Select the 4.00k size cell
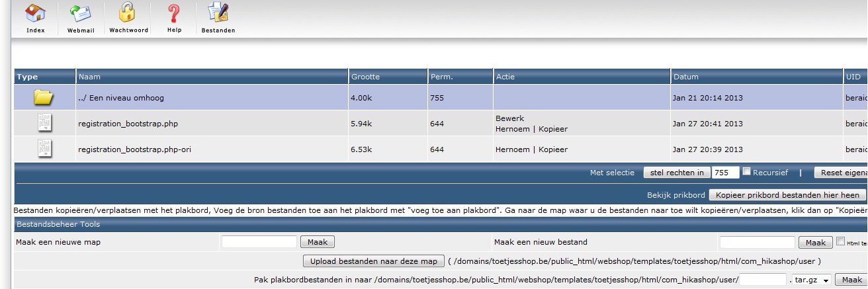 (x=388, y=98)
